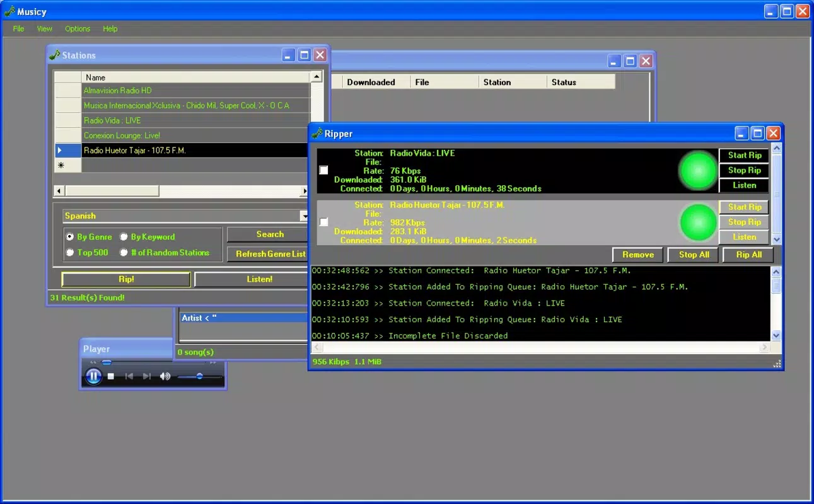Screen dimensions: 814x504
Task: Click the Stop All button
Action: tap(694, 255)
